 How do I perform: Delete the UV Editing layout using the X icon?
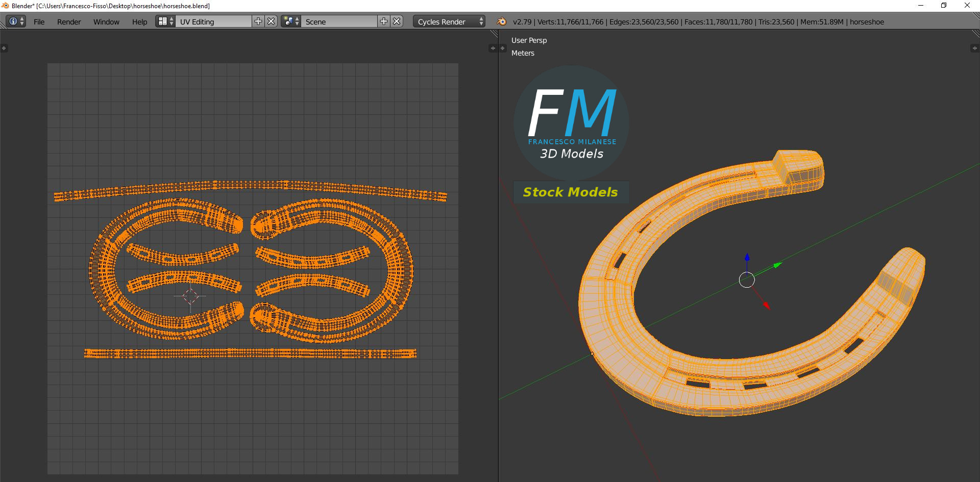pos(271,21)
